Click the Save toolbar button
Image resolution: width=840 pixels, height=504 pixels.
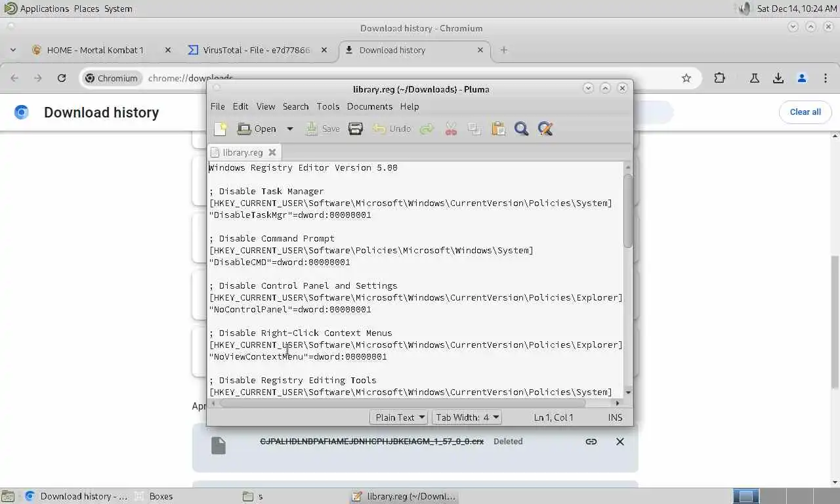pyautogui.click(x=322, y=129)
